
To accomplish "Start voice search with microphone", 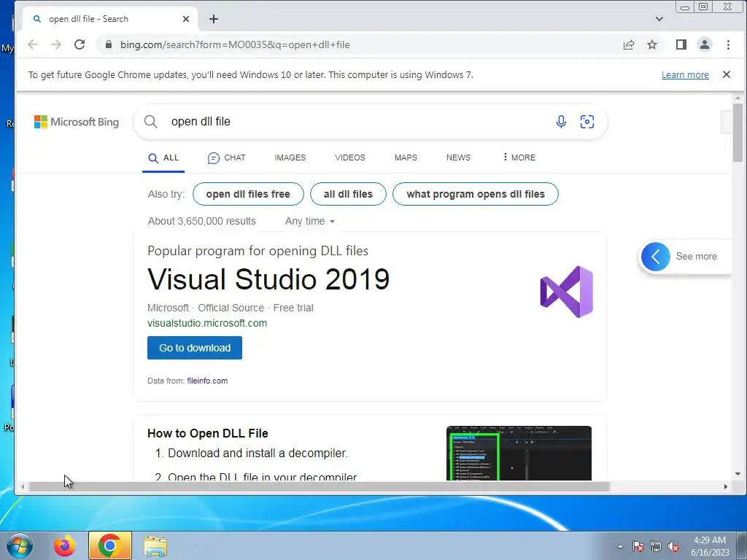I will [561, 122].
